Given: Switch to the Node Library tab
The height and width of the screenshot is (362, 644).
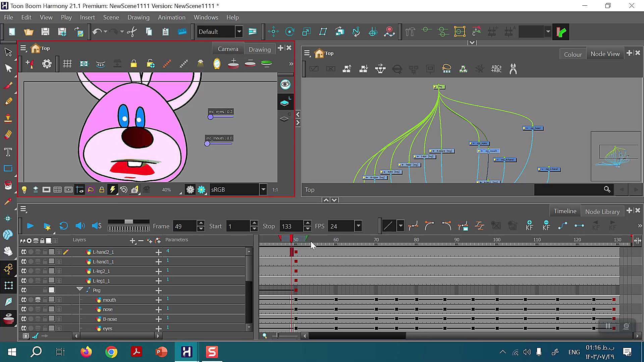Looking at the screenshot, I should tap(602, 212).
